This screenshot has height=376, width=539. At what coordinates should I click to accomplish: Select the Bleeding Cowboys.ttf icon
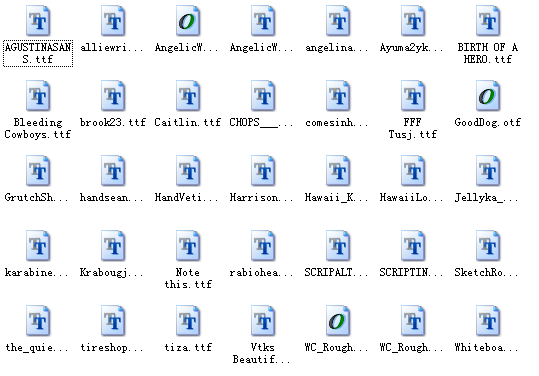[38, 96]
